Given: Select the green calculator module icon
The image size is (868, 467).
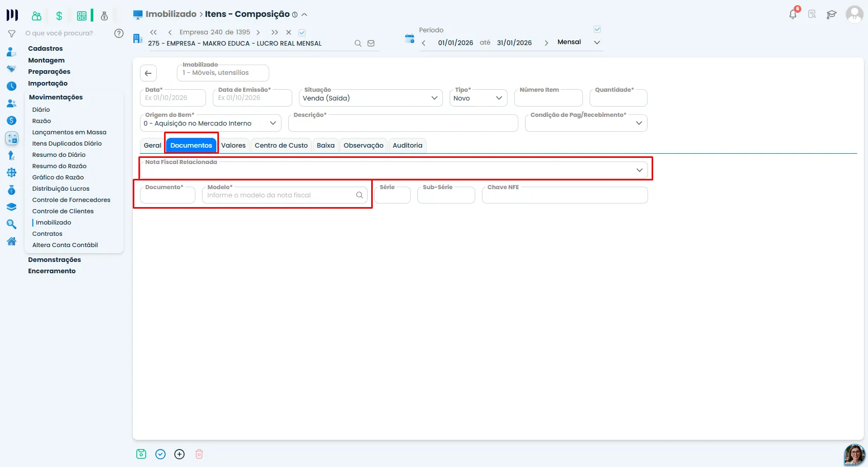Looking at the screenshot, I should (x=82, y=16).
